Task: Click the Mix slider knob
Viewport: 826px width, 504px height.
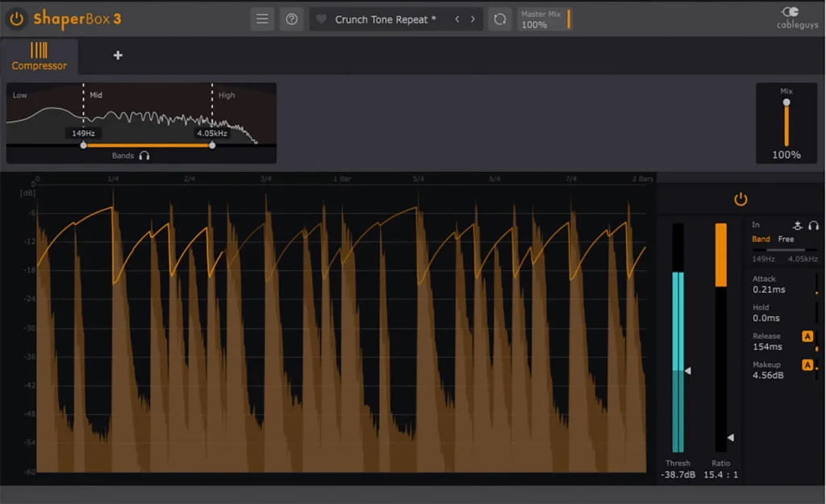Action: click(x=786, y=102)
